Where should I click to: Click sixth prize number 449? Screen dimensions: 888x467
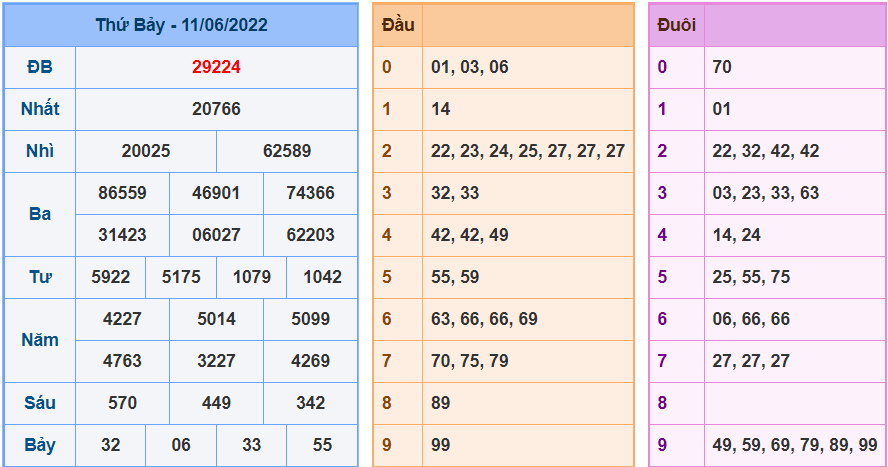click(x=216, y=402)
